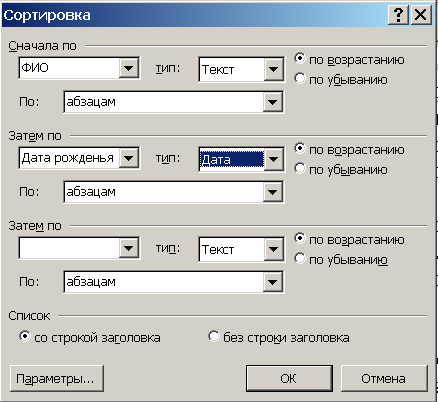This screenshot has width=438, height=402.
Task: Expand the тип dropdown showing Дата
Action: [274, 159]
